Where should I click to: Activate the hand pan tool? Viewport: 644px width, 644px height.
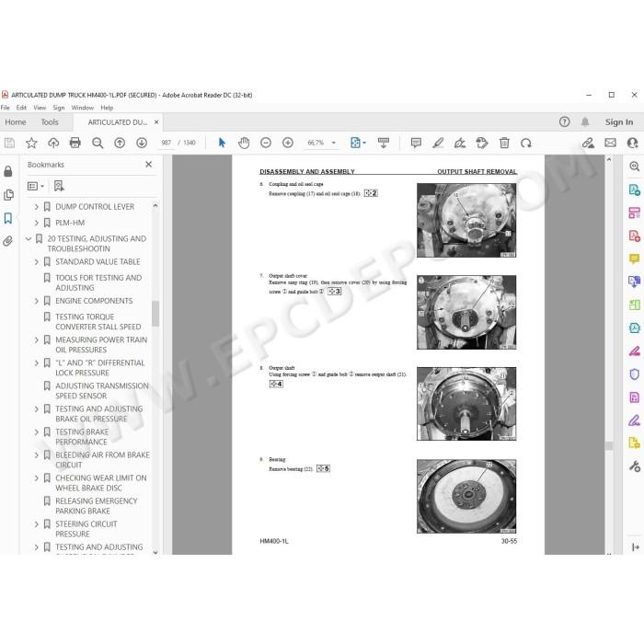point(244,143)
